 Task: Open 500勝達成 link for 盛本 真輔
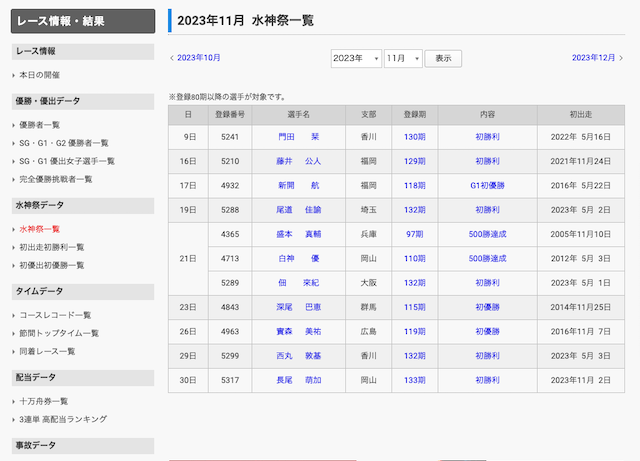click(x=487, y=234)
